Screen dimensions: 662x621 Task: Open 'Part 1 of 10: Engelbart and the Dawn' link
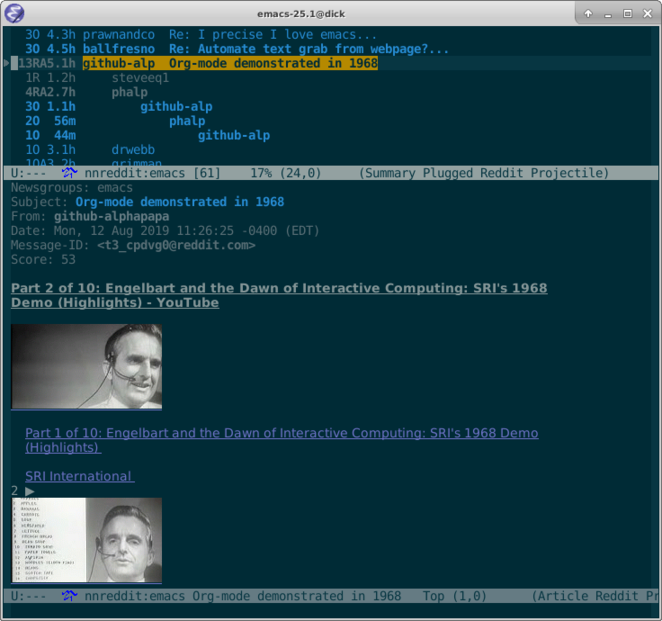[282, 440]
